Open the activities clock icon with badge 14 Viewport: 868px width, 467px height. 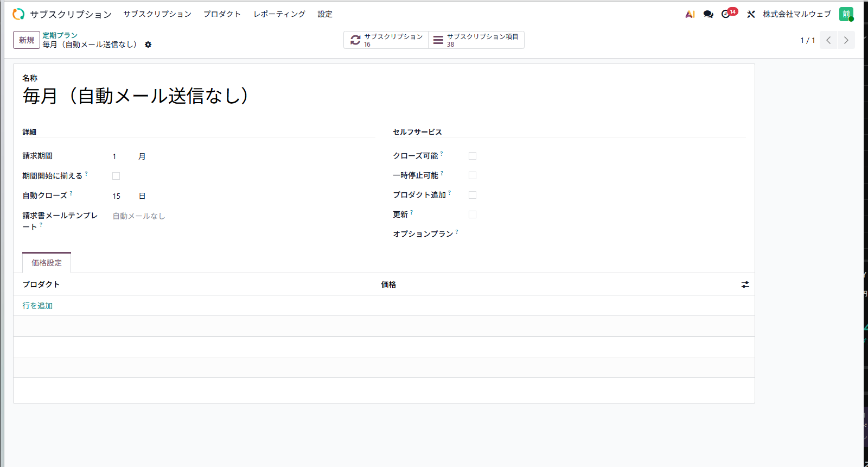pyautogui.click(x=726, y=14)
